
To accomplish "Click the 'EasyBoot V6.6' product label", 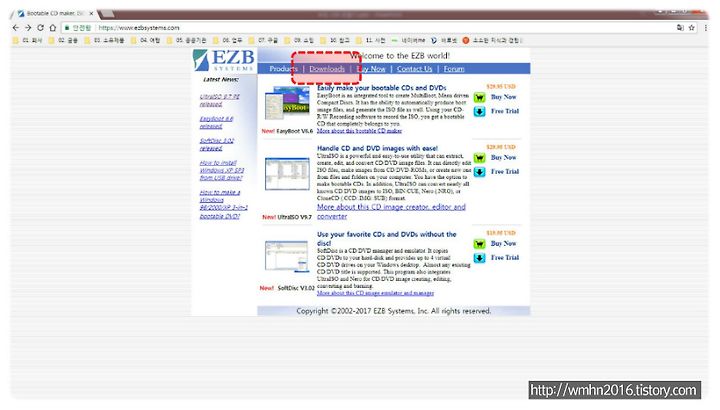I will point(294,131).
